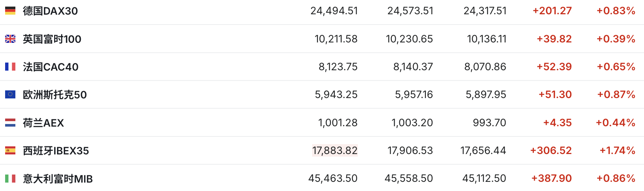Click the 993.70 value in 荷兰AEX row
Screen dimensions: 644x191
pyautogui.click(x=489, y=123)
